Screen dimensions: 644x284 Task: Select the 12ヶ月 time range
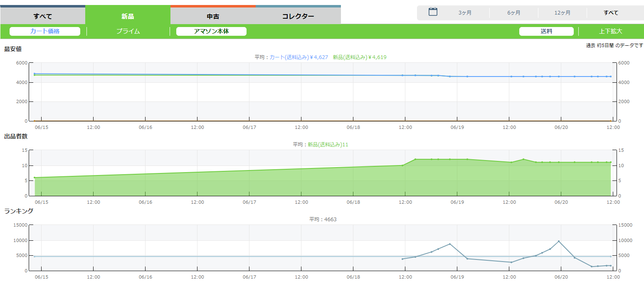[x=562, y=13]
